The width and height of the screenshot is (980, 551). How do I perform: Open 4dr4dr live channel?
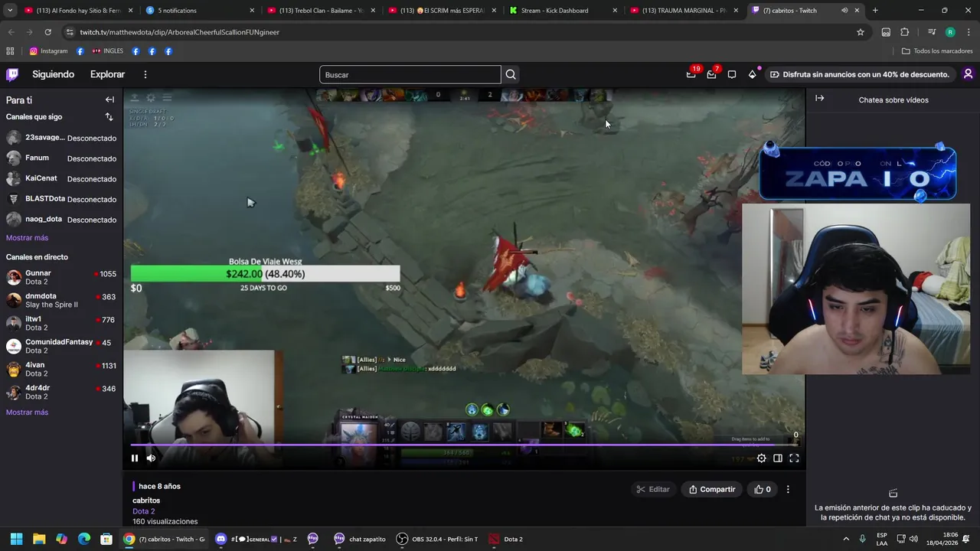click(61, 392)
